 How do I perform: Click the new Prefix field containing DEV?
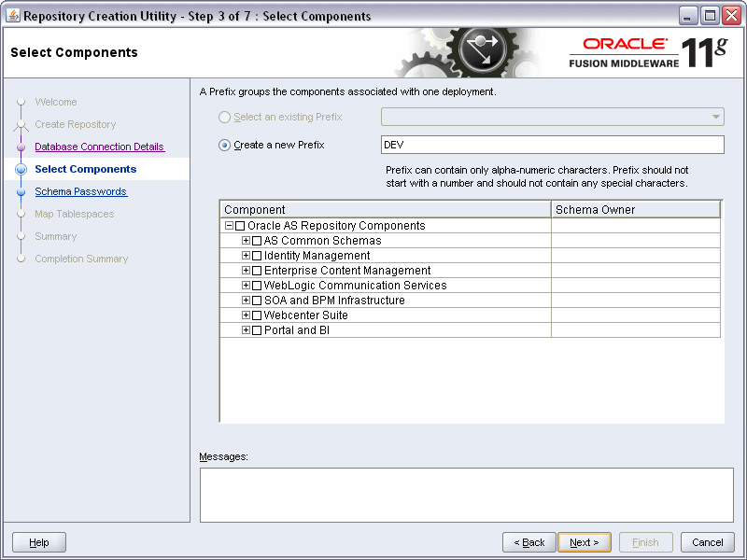[553, 145]
